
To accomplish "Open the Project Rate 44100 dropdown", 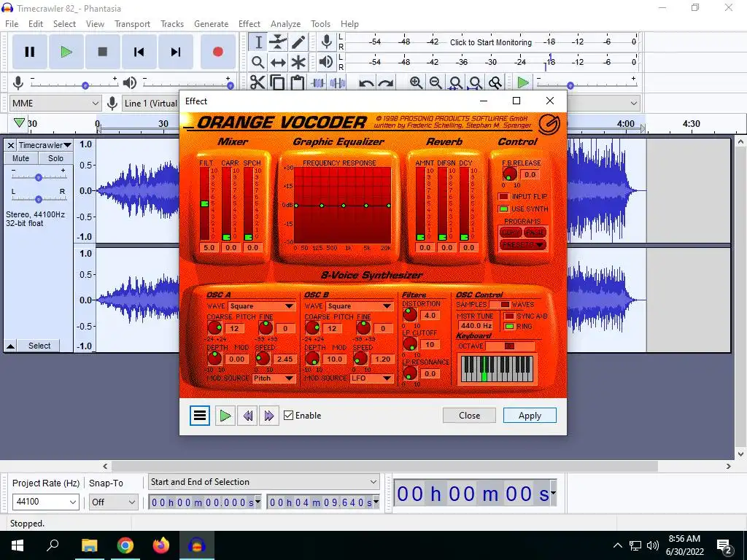I will click(x=45, y=502).
